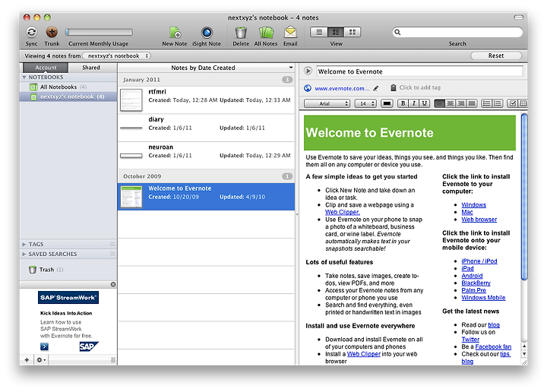The width and height of the screenshot is (547, 392).
Task: Click the October 2009 group header
Action: pyautogui.click(x=207, y=176)
